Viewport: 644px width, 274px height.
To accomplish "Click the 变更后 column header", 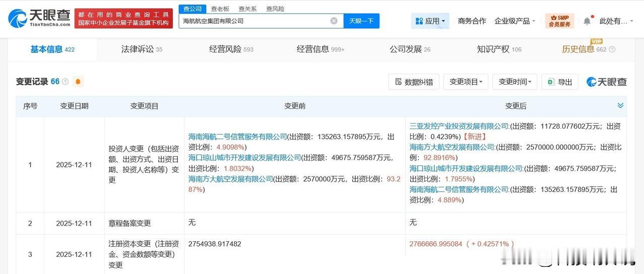I will pyautogui.click(x=516, y=106).
